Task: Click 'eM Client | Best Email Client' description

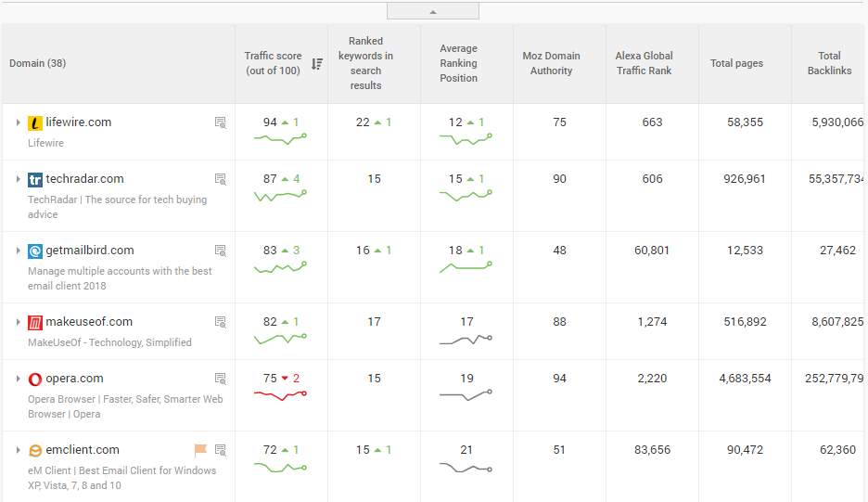Action: pyautogui.click(x=121, y=478)
